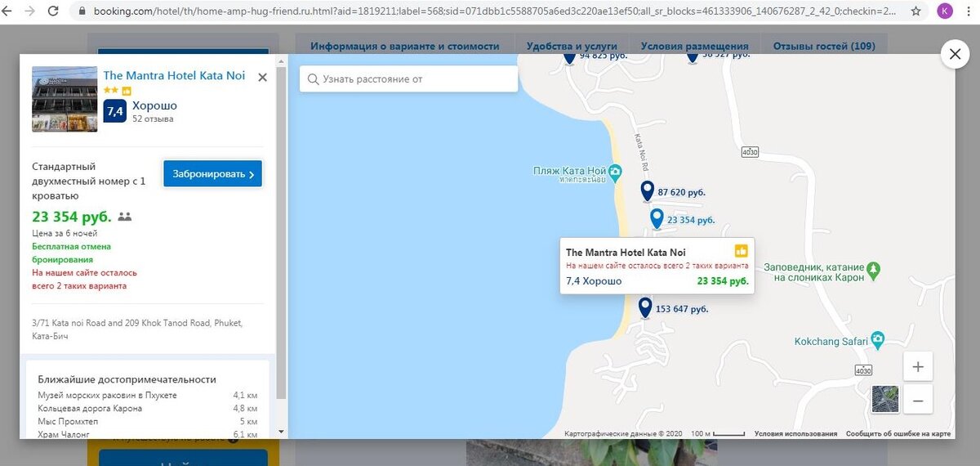Click Сообщить об ошибке на карте link
This screenshot has width=980, height=466.
898,433
